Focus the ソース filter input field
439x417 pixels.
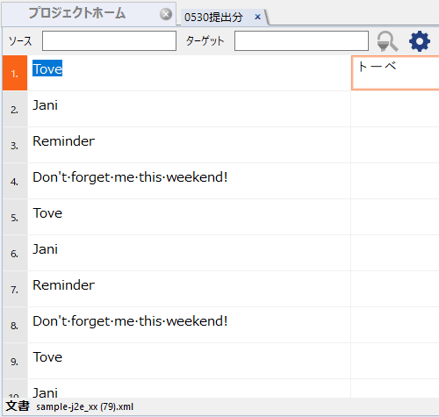pos(109,41)
